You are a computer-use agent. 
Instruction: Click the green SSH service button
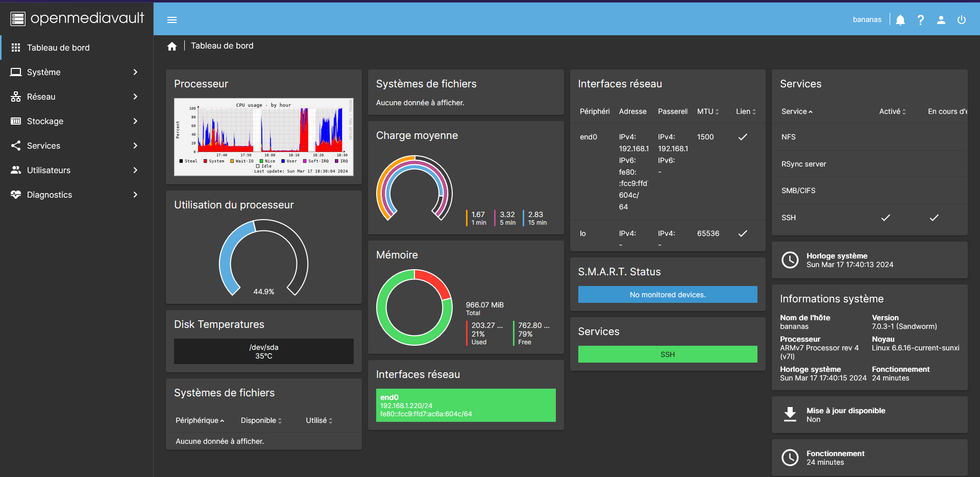pyautogui.click(x=667, y=354)
